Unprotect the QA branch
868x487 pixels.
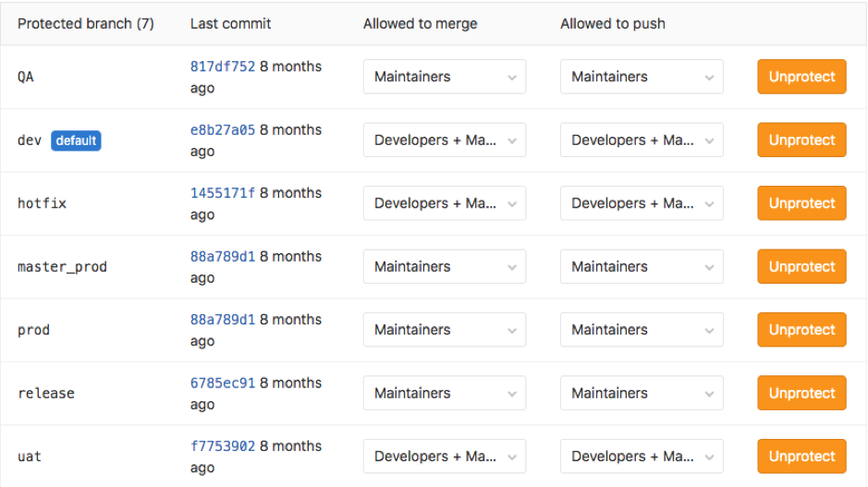(x=801, y=77)
